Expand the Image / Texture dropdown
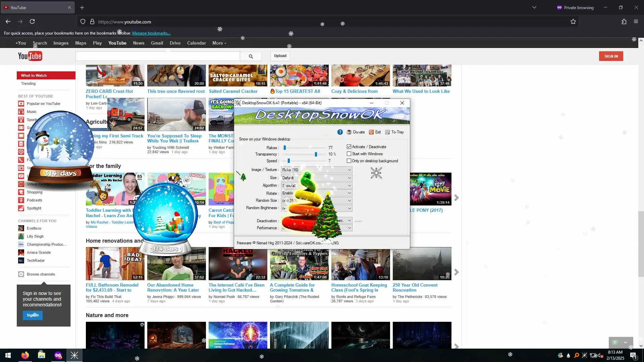 click(x=349, y=170)
